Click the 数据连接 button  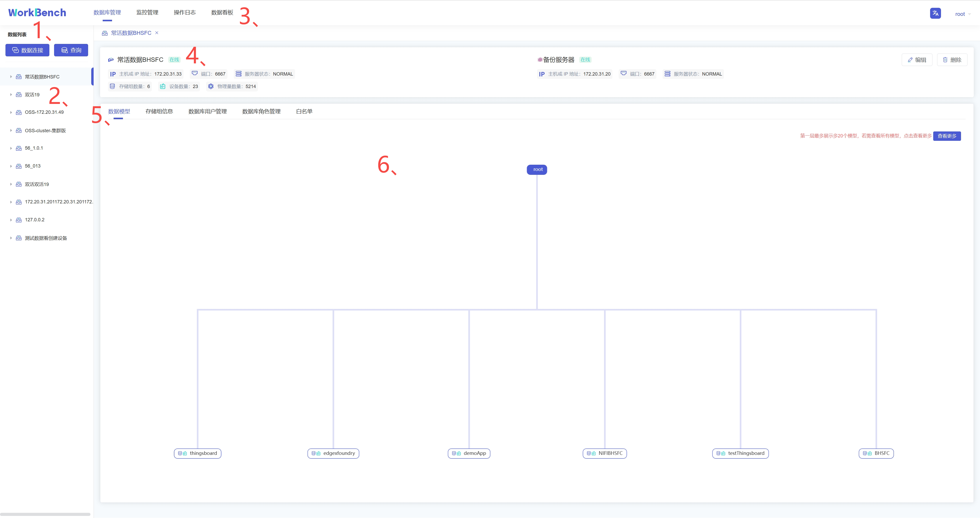(27, 50)
